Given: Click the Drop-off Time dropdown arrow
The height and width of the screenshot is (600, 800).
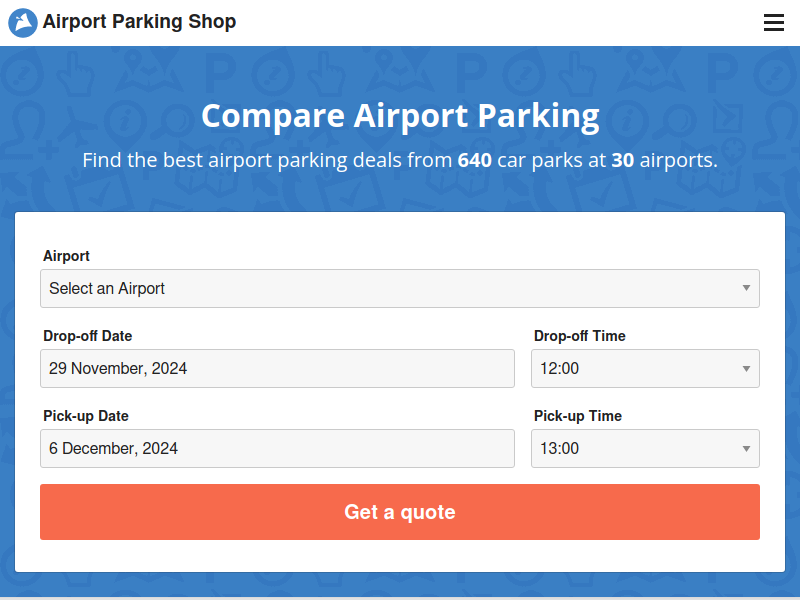Looking at the screenshot, I should pos(746,368).
